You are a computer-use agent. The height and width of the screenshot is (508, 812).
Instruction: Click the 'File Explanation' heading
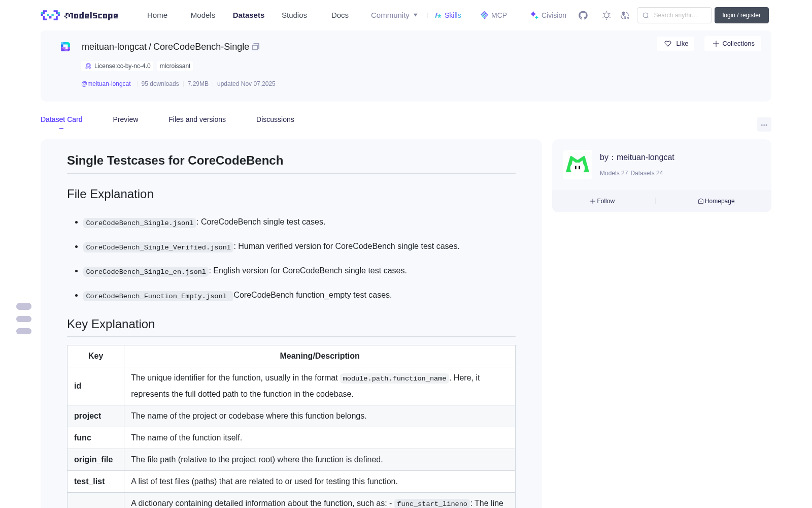110,194
